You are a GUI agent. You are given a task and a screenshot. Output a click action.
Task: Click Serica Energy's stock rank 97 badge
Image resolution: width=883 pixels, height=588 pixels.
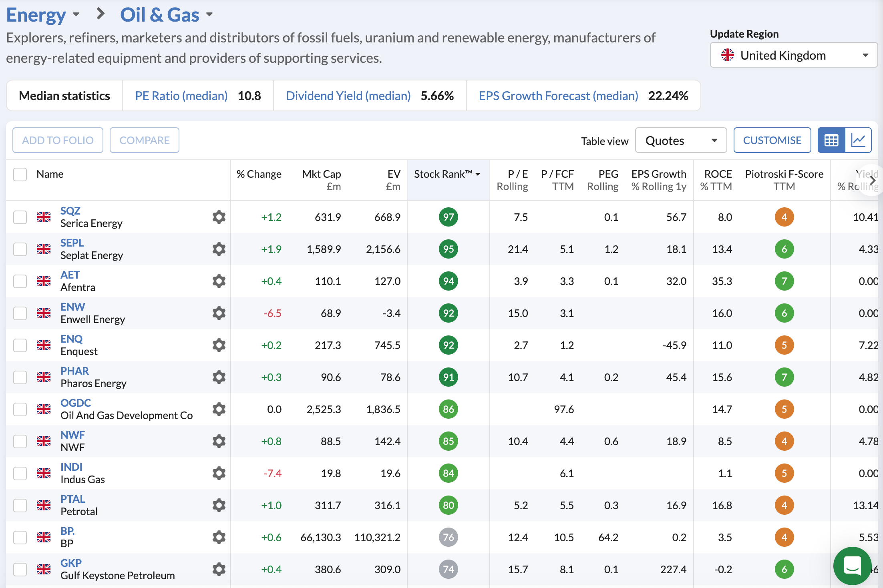[448, 217]
